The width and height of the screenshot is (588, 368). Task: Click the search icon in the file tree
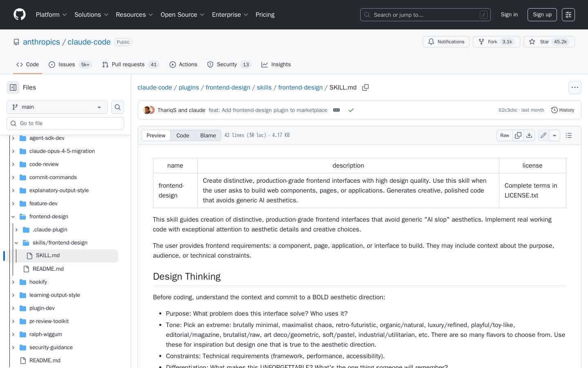[x=118, y=107]
